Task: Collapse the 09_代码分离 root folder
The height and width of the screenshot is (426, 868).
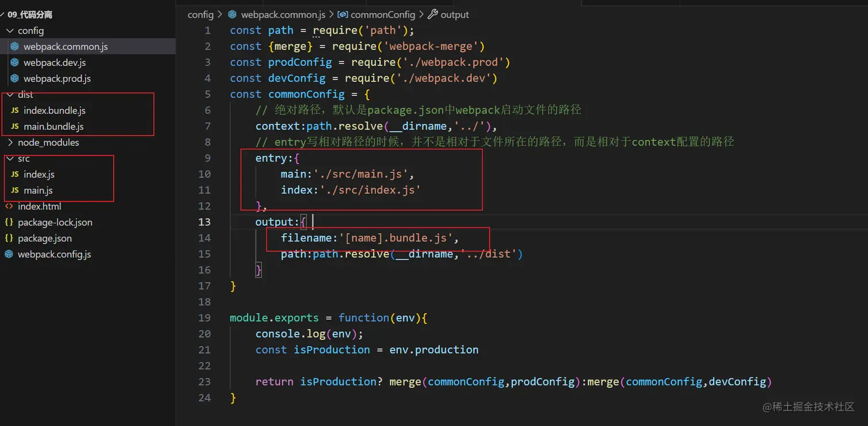Action: click(3, 14)
